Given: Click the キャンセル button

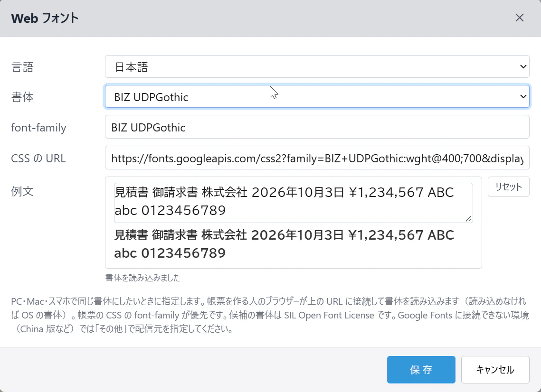Looking at the screenshot, I should click(495, 370).
